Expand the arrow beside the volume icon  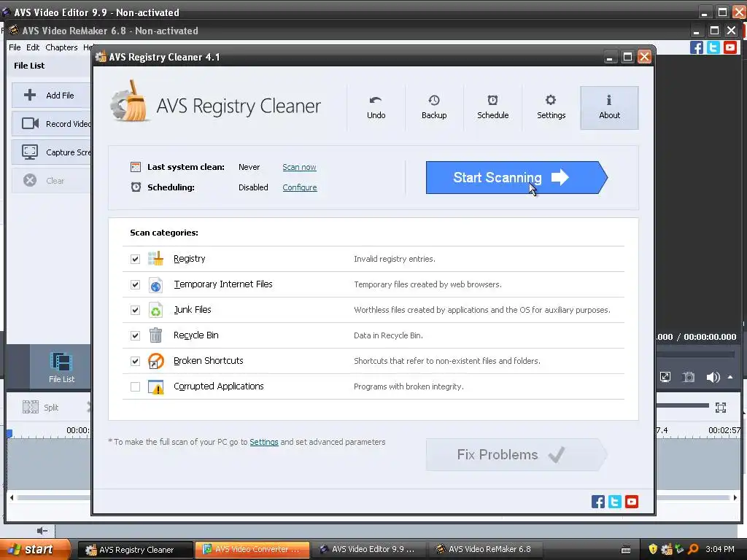[730, 377]
